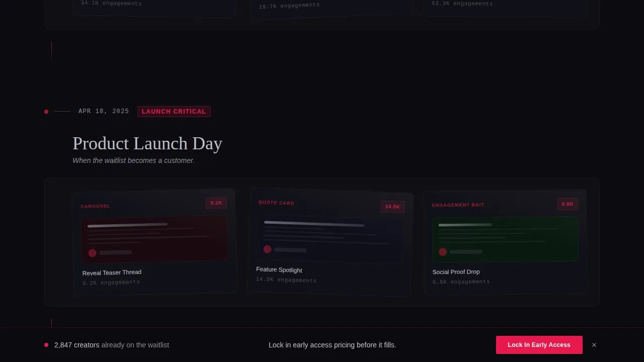Open the Feature Spotlight preview

331,236
